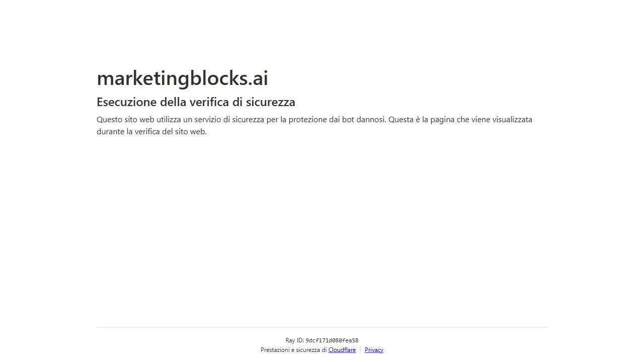Click the word 'Cloudflare' to visit its site
The height and width of the screenshot is (362, 644).
(x=342, y=349)
